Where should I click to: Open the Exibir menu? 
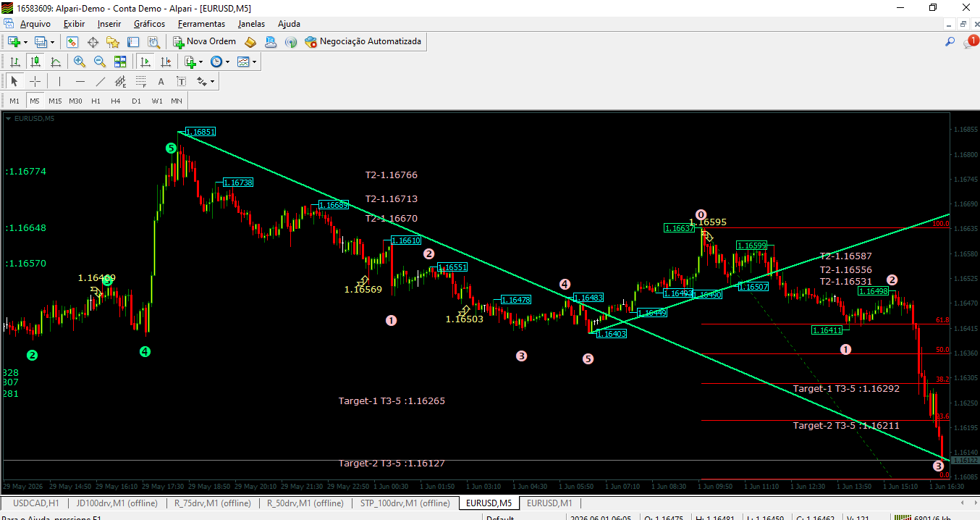tap(74, 23)
